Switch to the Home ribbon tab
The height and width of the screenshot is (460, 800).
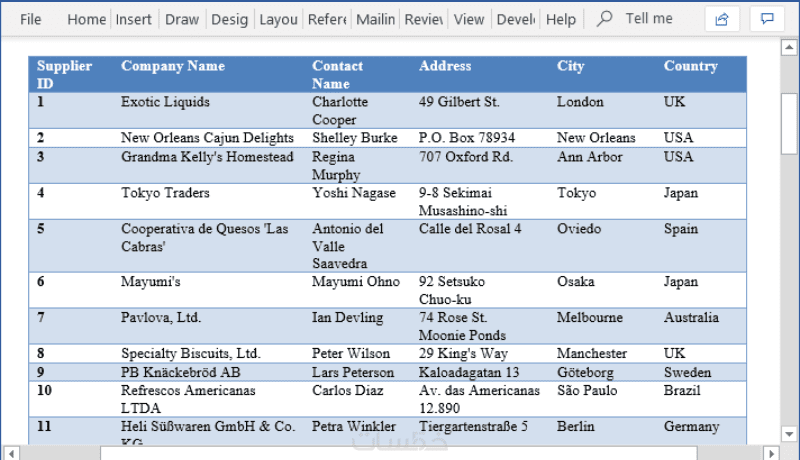(x=86, y=19)
